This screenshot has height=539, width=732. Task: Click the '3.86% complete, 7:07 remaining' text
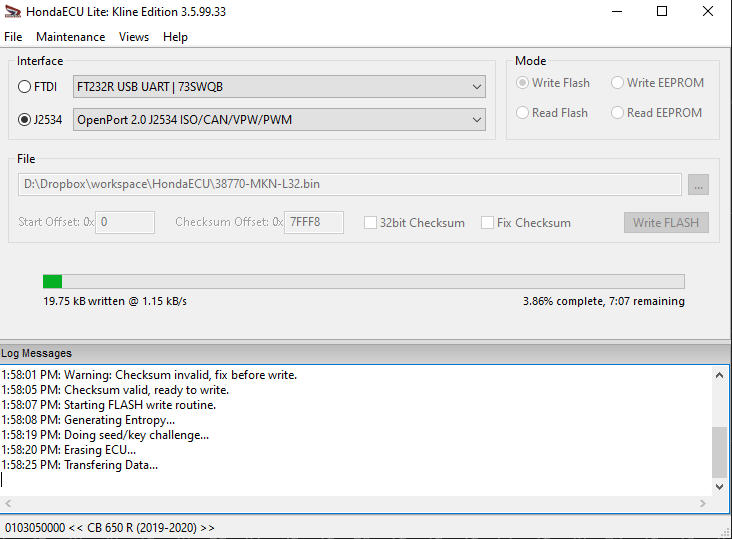click(x=604, y=301)
